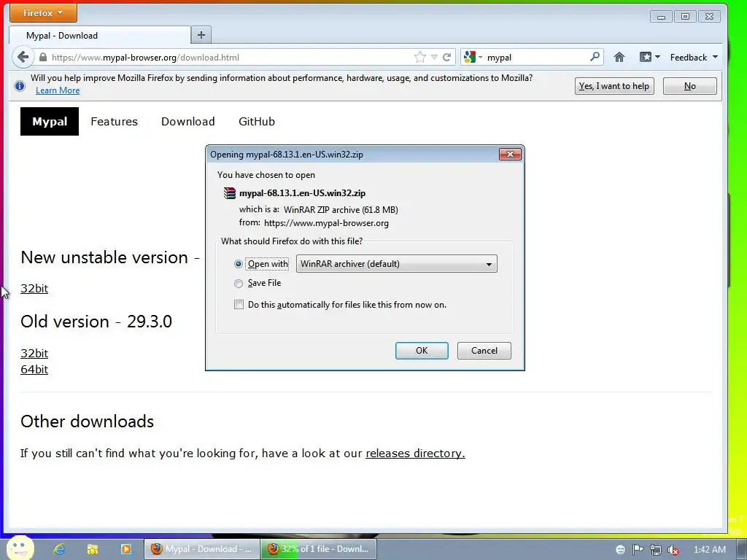Select the Open with radio button

[x=239, y=264]
